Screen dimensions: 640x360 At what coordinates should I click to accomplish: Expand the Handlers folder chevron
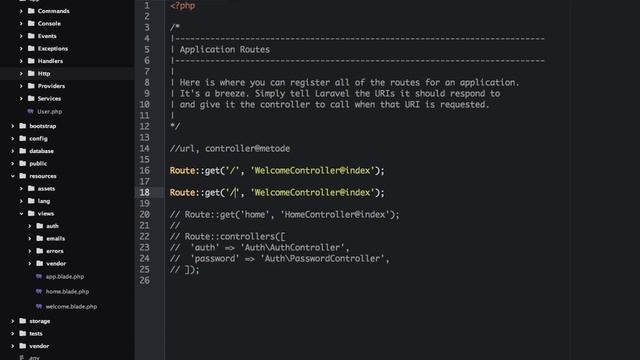point(21,61)
